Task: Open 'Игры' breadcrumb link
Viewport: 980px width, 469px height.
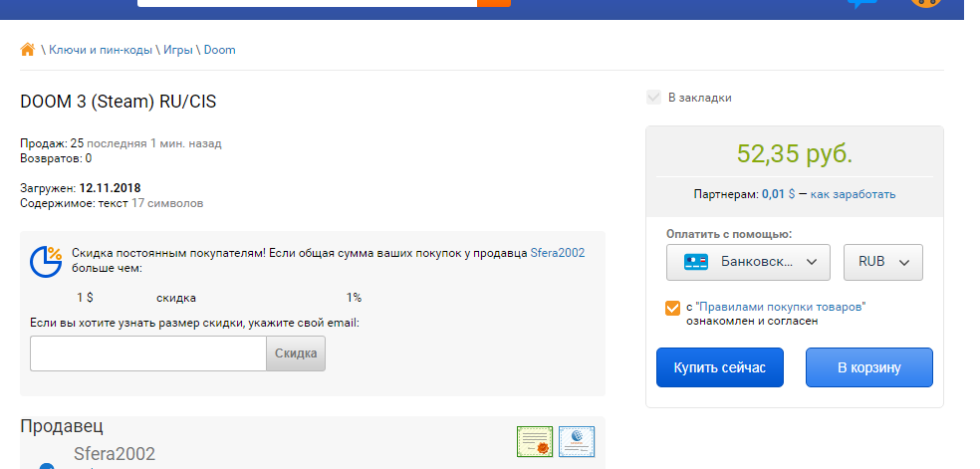Action: (x=178, y=50)
